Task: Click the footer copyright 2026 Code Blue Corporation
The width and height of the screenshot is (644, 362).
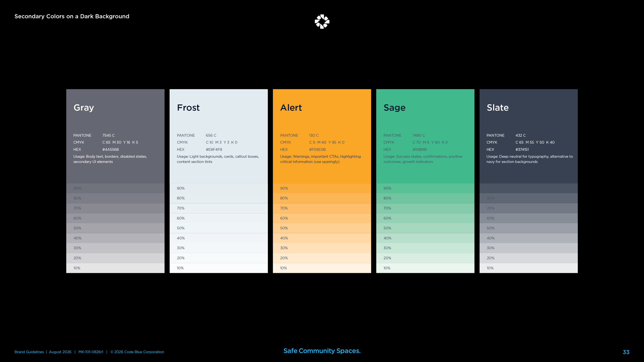Action: 137,352
